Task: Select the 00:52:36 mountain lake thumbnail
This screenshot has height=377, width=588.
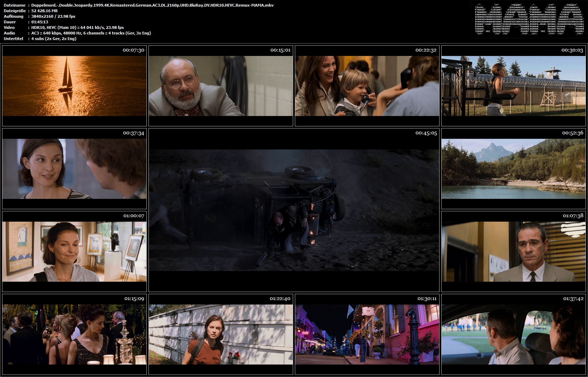Action: click(513, 168)
